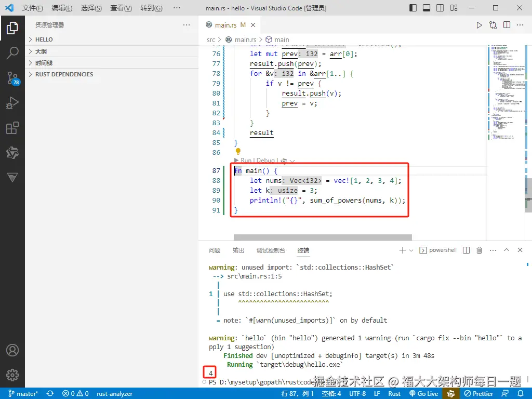The width and height of the screenshot is (532, 399).
Task: Open 查看(V) menu
Action: pos(121,8)
